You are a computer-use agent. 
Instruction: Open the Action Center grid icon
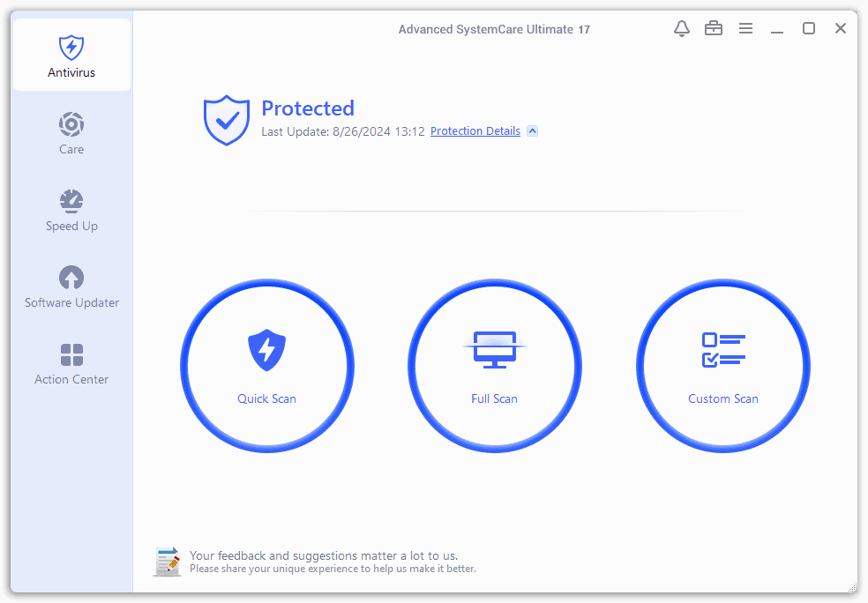pyautogui.click(x=71, y=354)
